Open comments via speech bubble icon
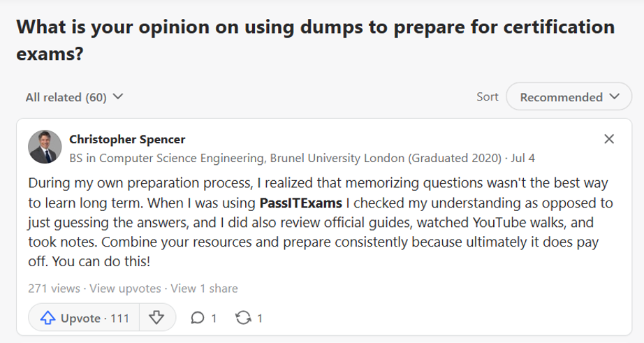644x343 pixels. coord(198,318)
